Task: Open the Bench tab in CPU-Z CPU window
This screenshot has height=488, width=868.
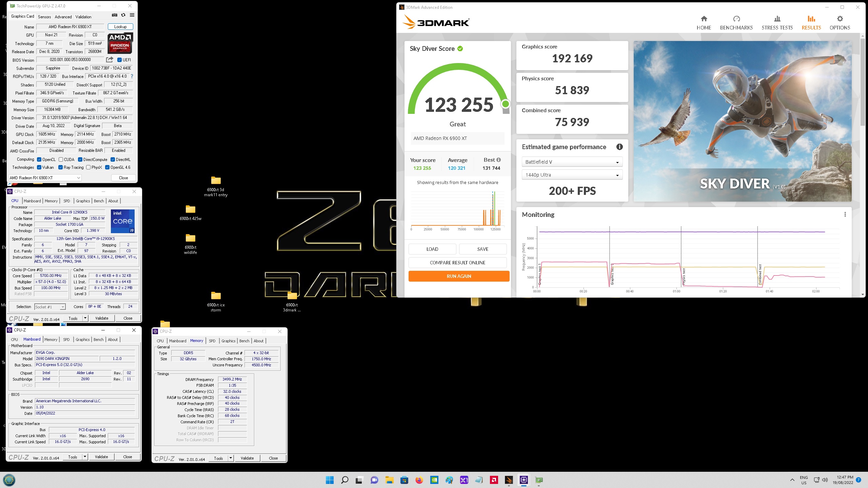Action: point(99,201)
